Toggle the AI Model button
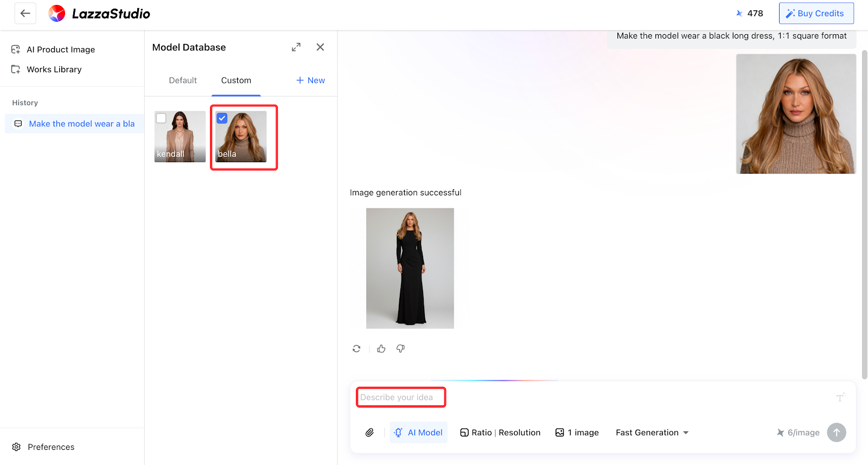868x465 pixels. 418,432
